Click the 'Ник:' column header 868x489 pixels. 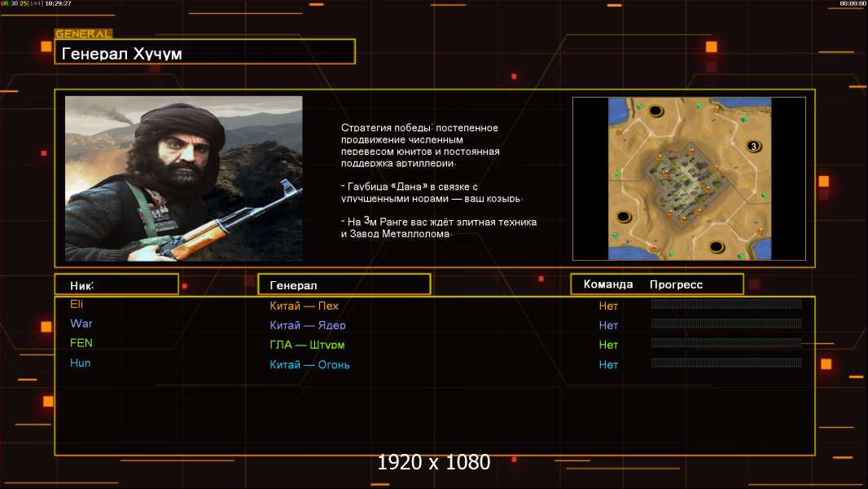116,284
